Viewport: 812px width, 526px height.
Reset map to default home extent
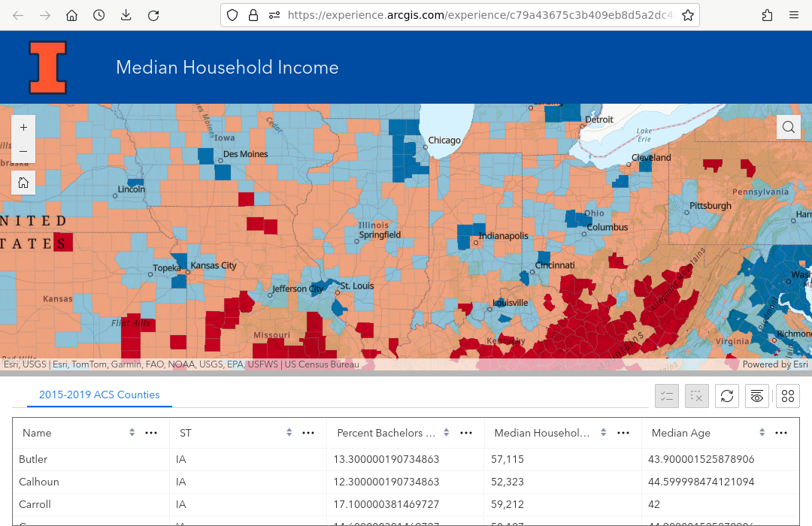[23, 183]
